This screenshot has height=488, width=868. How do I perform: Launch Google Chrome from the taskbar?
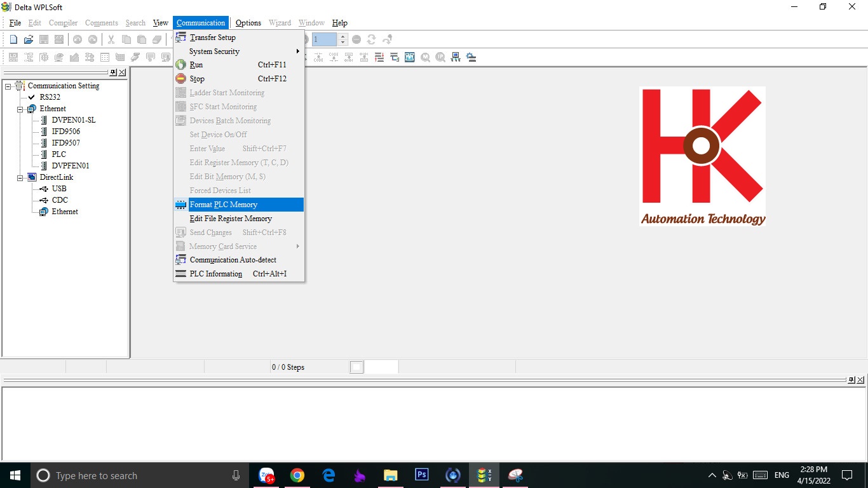click(x=297, y=475)
